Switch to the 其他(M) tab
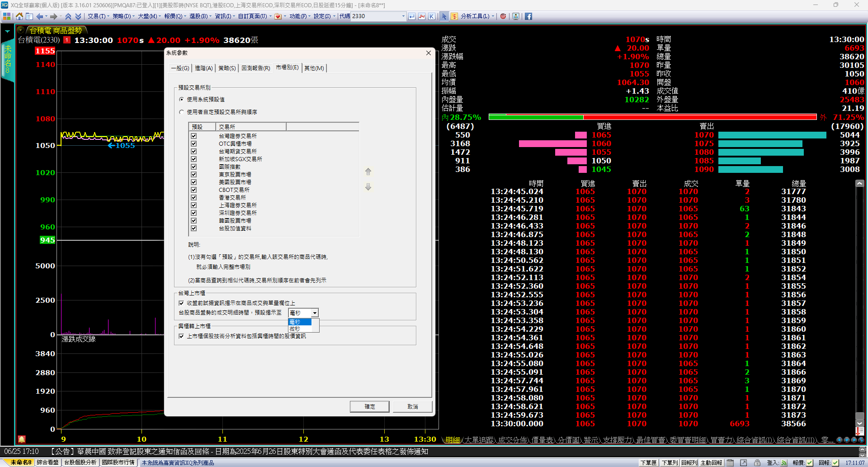The height and width of the screenshot is (467, 868). tap(314, 68)
